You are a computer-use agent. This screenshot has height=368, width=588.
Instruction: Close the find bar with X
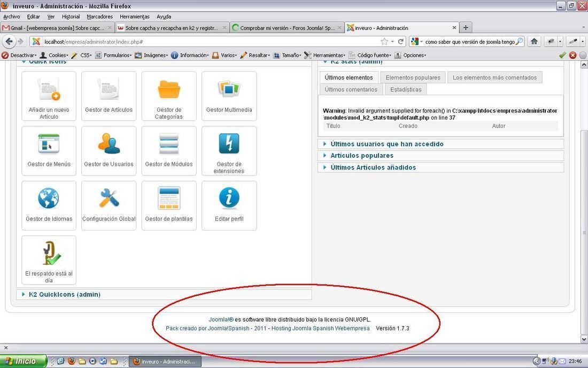point(6,348)
